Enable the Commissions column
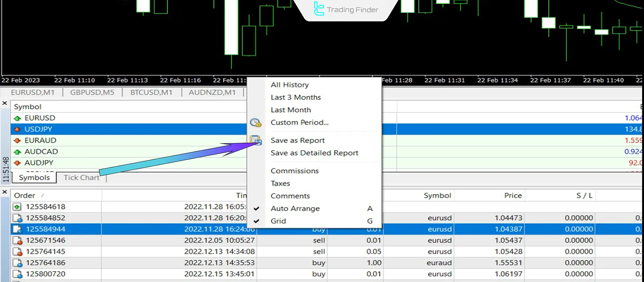 (x=294, y=171)
